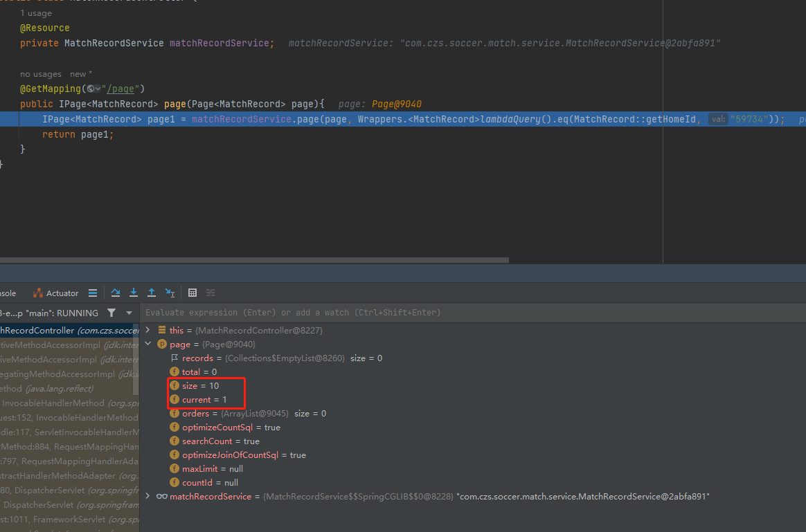The width and height of the screenshot is (806, 532).
Task: Click the Show Execution Point icon
Action: click(x=93, y=293)
